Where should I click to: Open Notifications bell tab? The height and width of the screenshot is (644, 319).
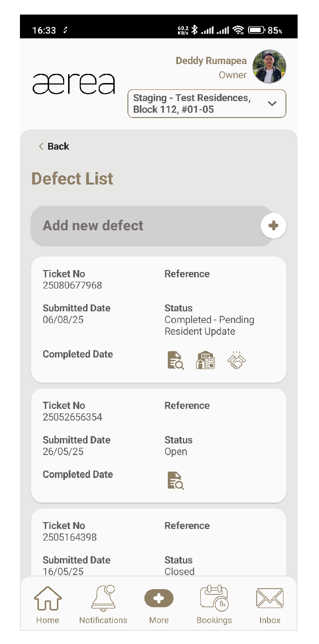tap(103, 605)
